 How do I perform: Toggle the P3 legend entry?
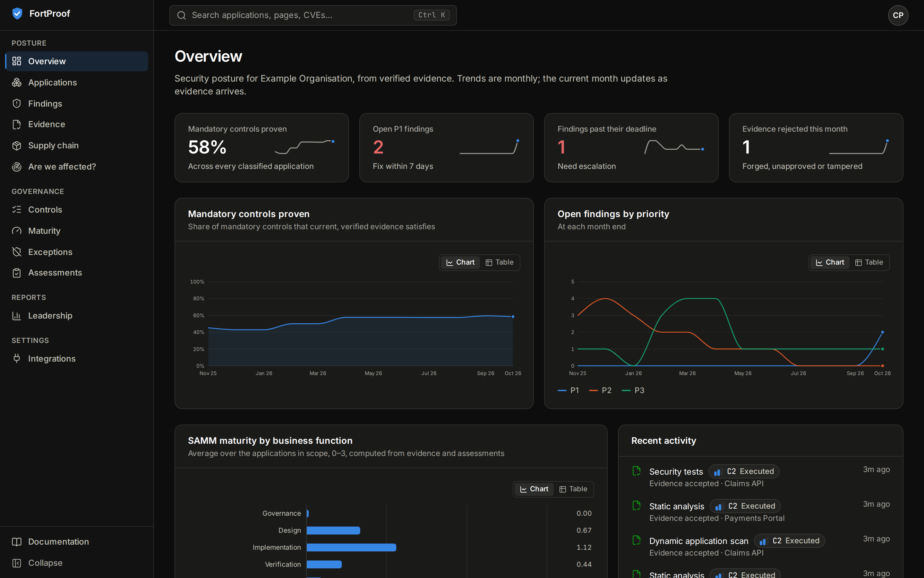[x=633, y=390]
